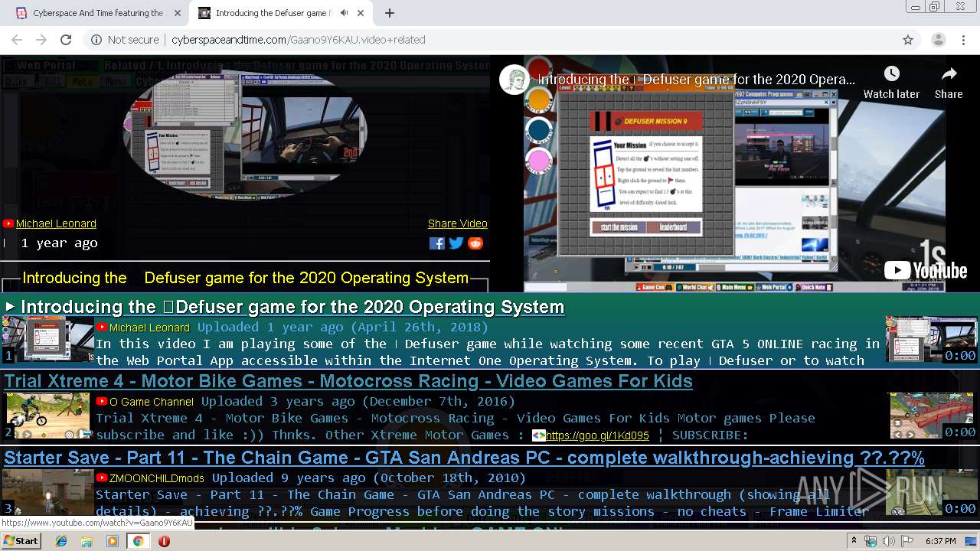Open the volume control in system tray
This screenshot has height=551, width=980.
[x=889, y=541]
